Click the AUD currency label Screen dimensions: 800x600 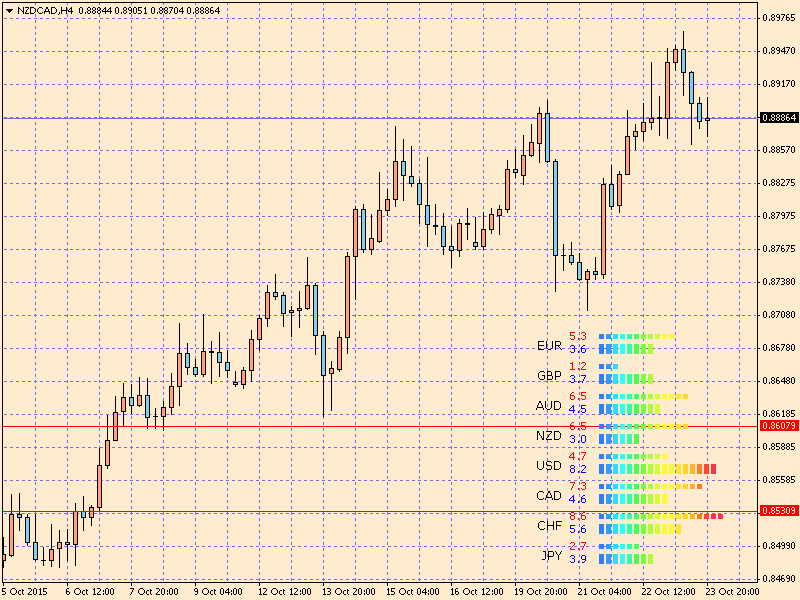coord(548,406)
